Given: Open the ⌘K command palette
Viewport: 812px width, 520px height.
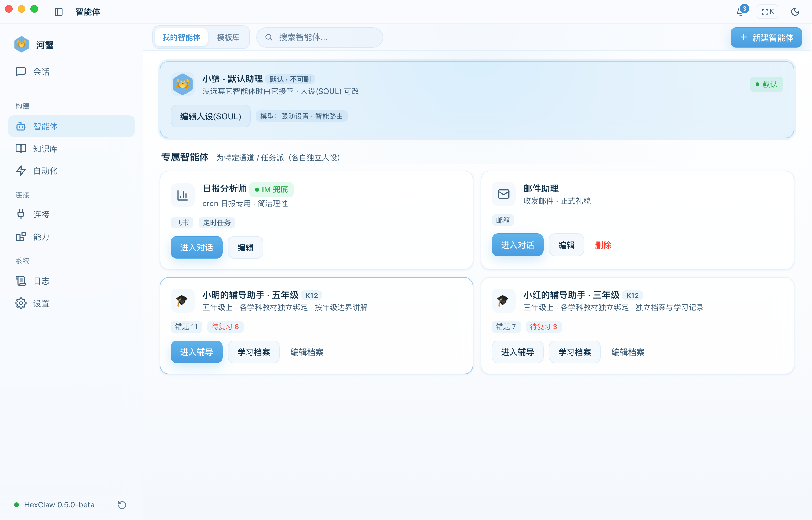Looking at the screenshot, I should [x=767, y=12].
